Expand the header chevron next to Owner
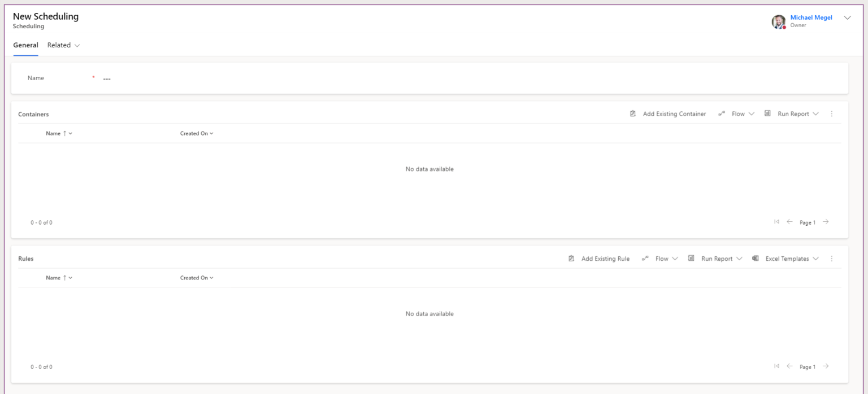The width and height of the screenshot is (868, 394). (x=847, y=18)
